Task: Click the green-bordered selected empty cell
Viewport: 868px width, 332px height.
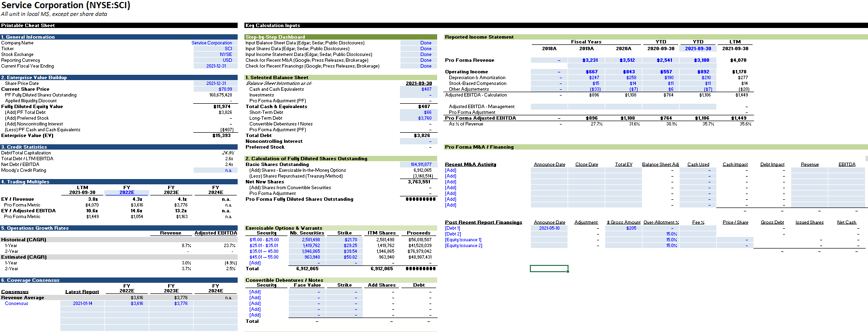Action: point(549,268)
